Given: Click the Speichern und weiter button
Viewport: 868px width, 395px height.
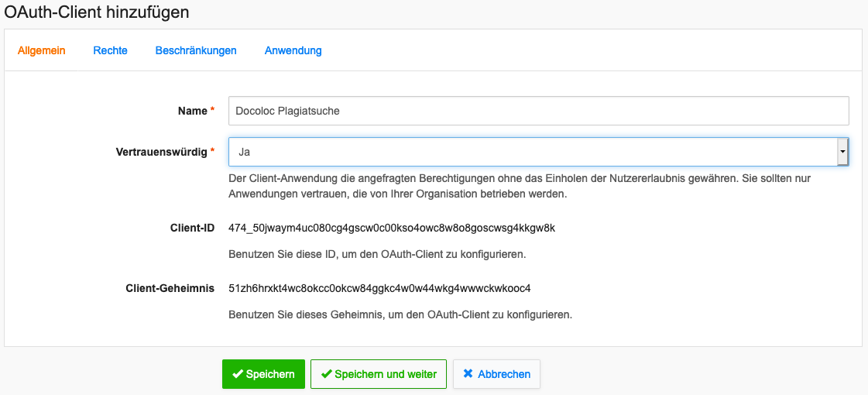Looking at the screenshot, I should pyautogui.click(x=379, y=374).
